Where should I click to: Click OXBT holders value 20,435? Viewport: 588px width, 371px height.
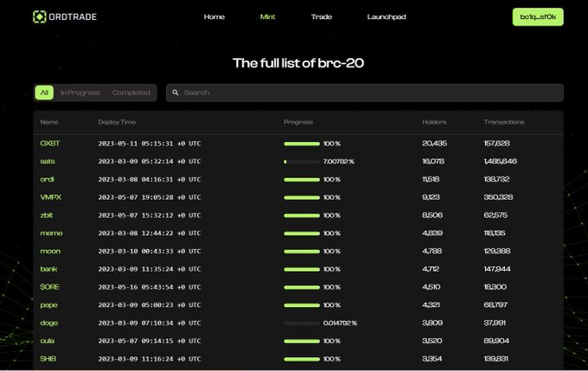pos(435,144)
